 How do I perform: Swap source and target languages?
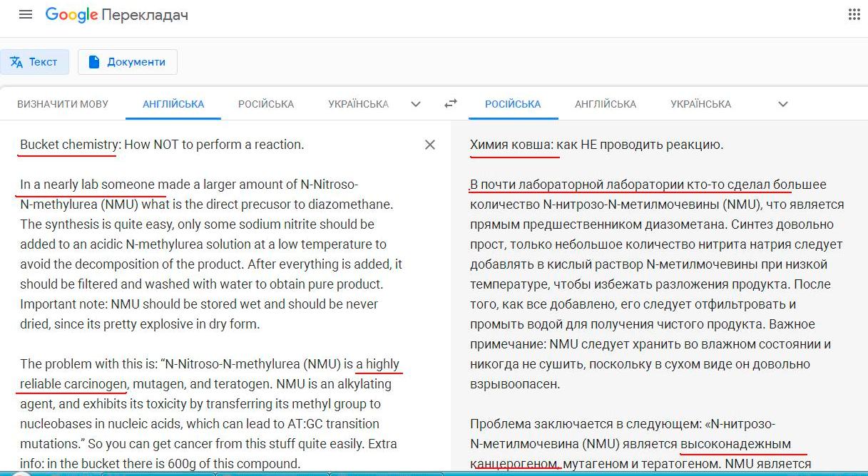point(450,104)
